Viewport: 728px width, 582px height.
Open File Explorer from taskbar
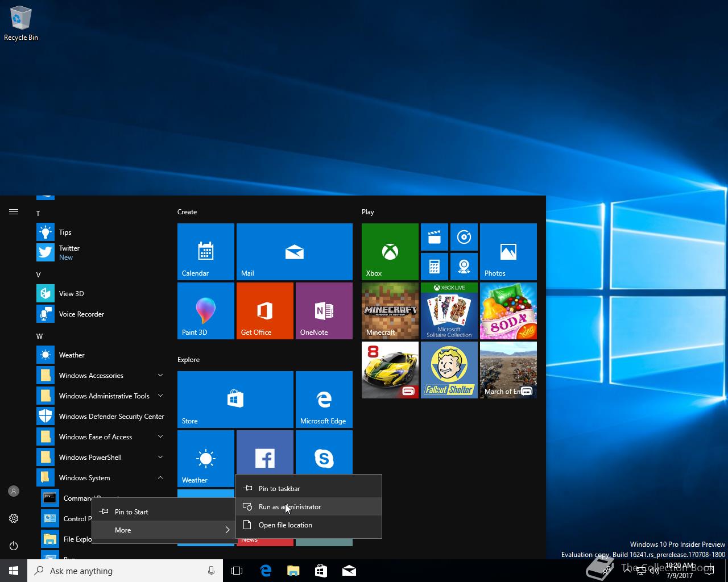(293, 571)
